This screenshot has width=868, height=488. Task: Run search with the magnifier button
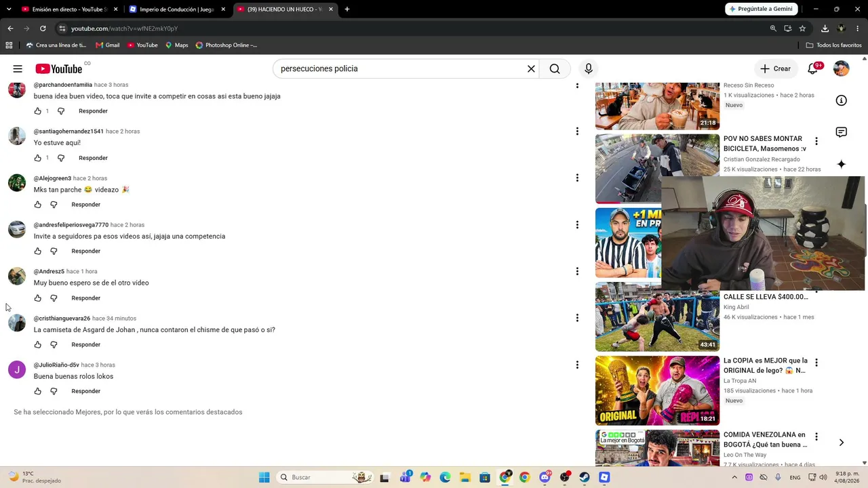(x=555, y=68)
